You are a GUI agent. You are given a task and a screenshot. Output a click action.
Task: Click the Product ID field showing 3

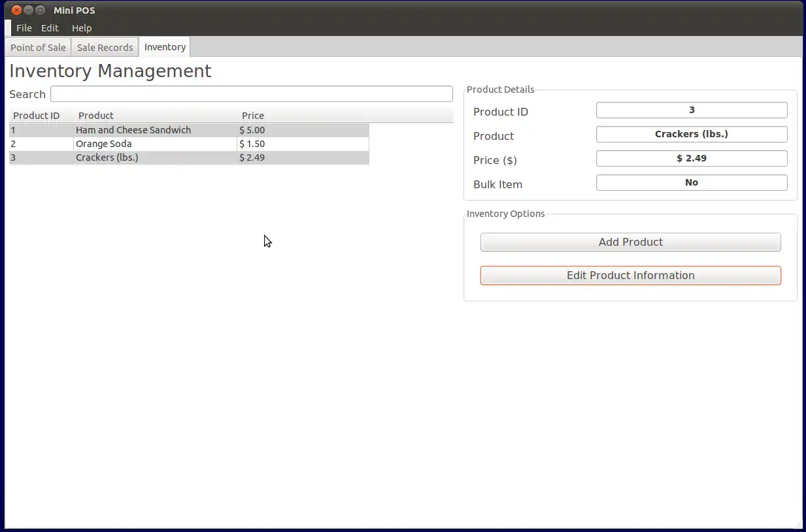(x=692, y=110)
